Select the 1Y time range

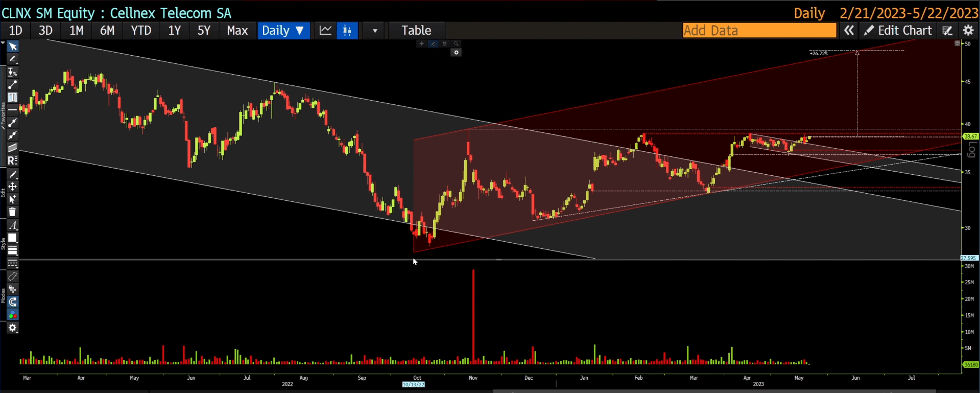175,31
